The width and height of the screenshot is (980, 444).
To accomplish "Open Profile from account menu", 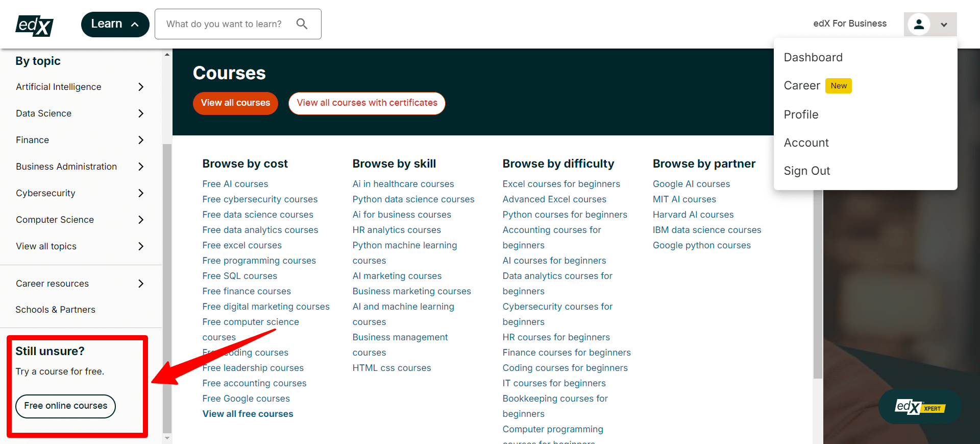I will pyautogui.click(x=801, y=114).
